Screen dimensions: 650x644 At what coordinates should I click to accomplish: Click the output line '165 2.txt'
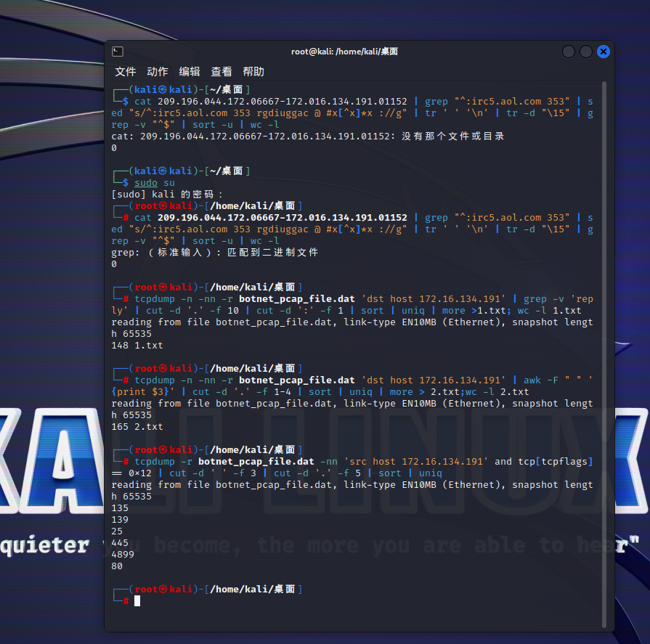pos(137,426)
